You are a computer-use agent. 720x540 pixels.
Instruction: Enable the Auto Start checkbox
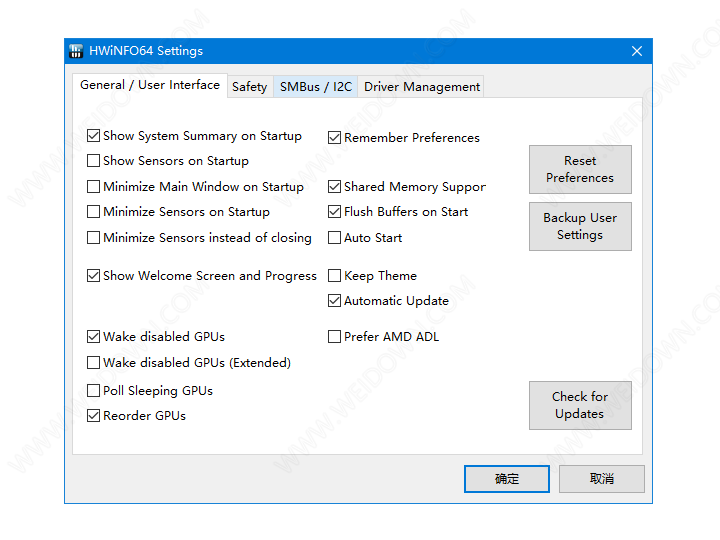pos(334,237)
